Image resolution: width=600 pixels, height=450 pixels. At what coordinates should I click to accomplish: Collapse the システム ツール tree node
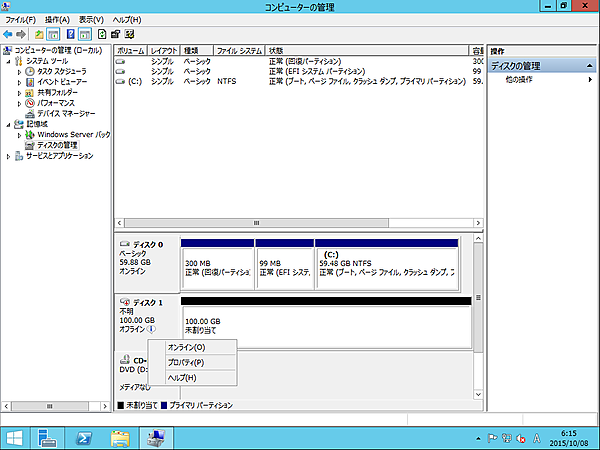click(x=10, y=61)
